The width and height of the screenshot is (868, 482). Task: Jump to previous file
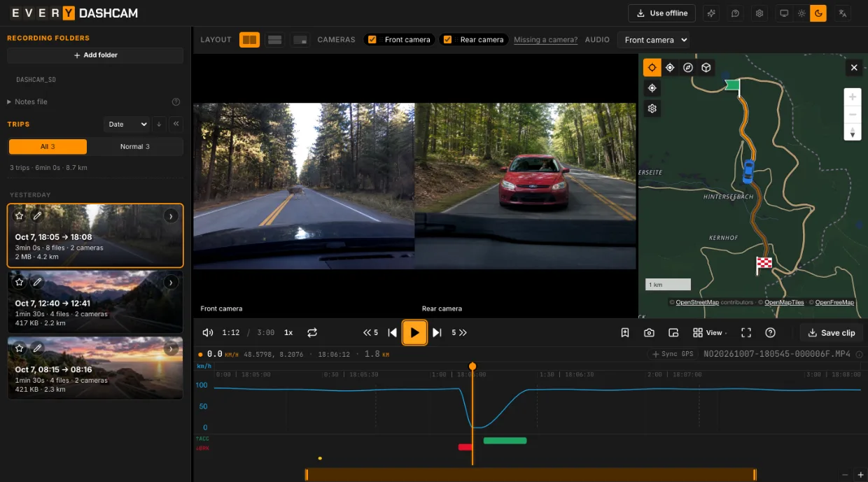point(392,333)
